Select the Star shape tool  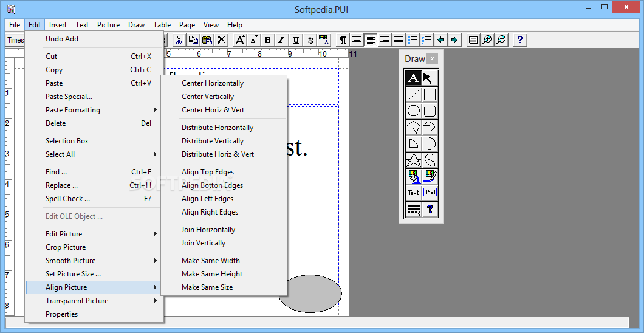(413, 160)
